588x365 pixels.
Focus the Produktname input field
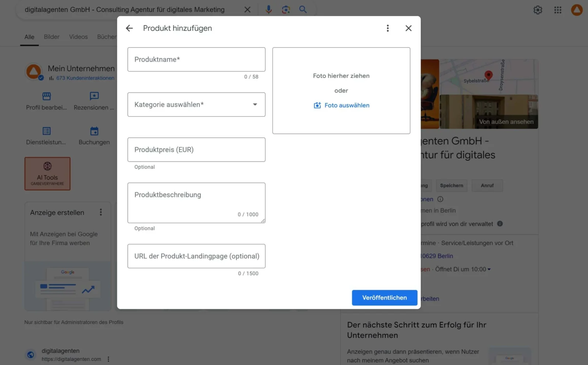pos(196,60)
